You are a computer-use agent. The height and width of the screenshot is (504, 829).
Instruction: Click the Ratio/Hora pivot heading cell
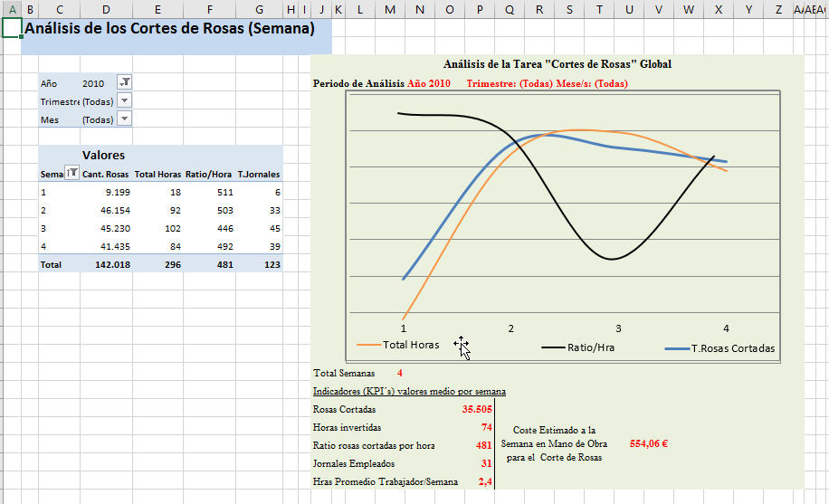(209, 174)
